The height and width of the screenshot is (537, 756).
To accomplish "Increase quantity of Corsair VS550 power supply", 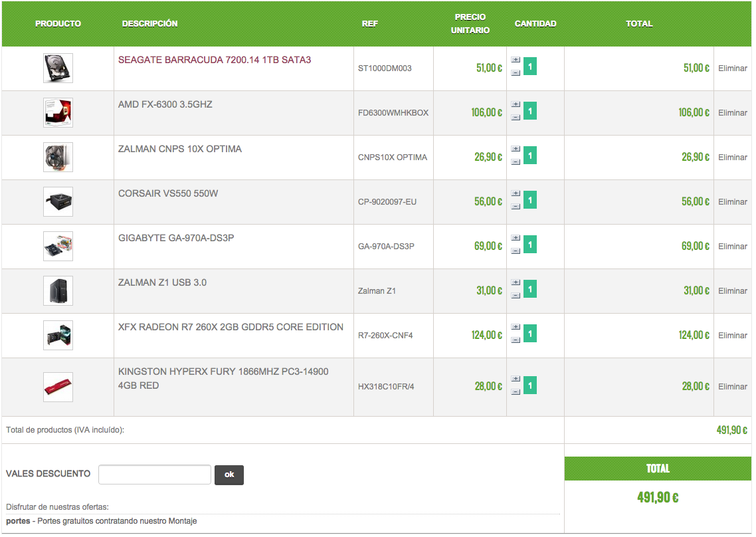I will [x=516, y=193].
